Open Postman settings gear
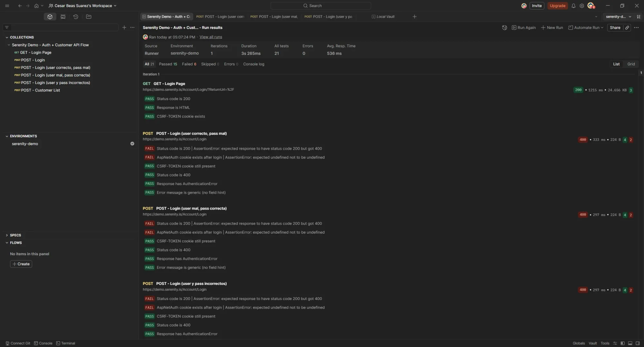 (x=582, y=5)
